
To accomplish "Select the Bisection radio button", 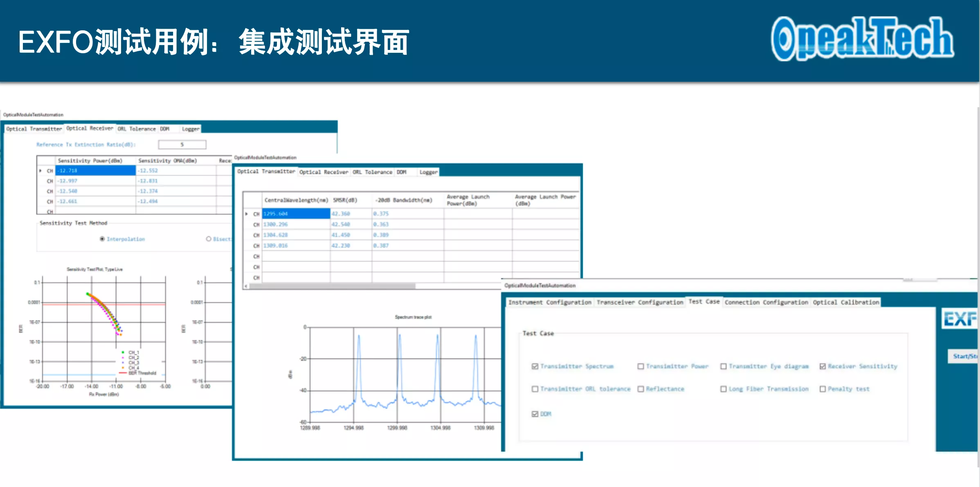I will click(209, 239).
